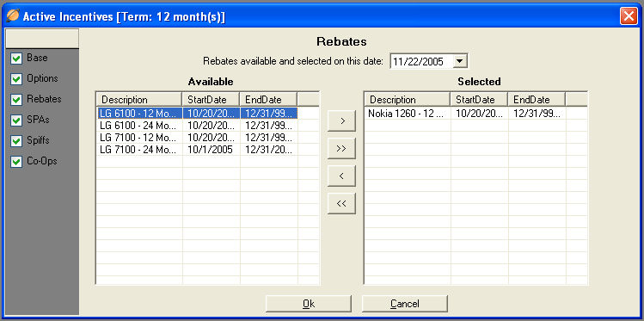Open the rebate date dropdown arrow

point(460,62)
